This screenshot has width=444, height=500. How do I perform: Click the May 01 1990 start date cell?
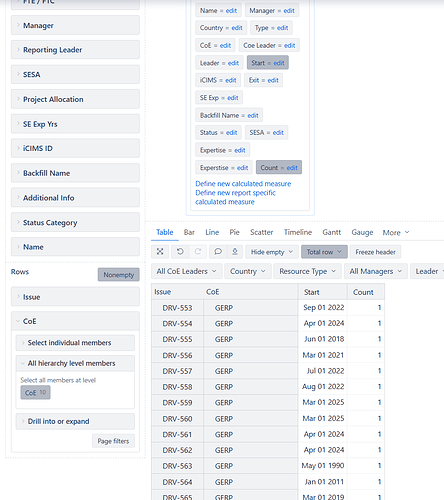click(x=323, y=466)
